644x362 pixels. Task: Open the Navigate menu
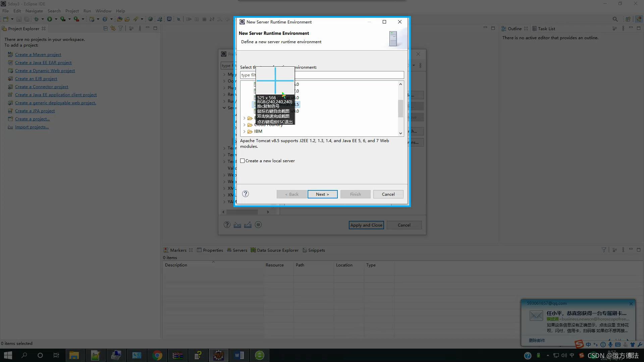pyautogui.click(x=34, y=11)
